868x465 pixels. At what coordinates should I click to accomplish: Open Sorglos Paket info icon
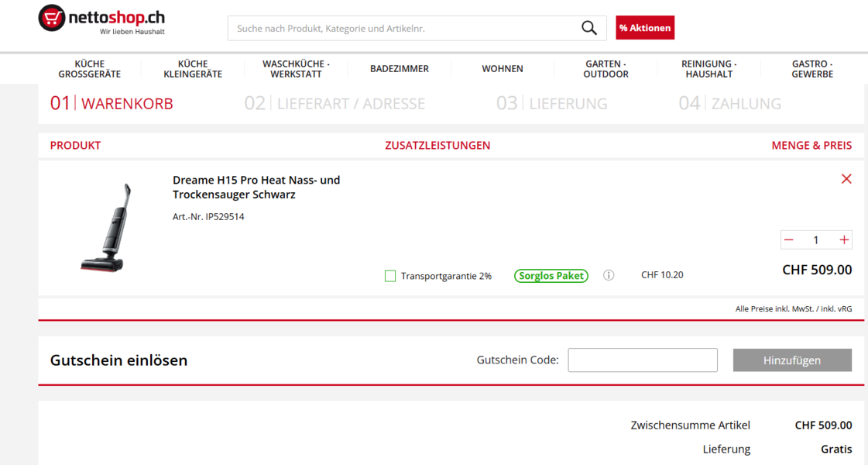click(609, 275)
